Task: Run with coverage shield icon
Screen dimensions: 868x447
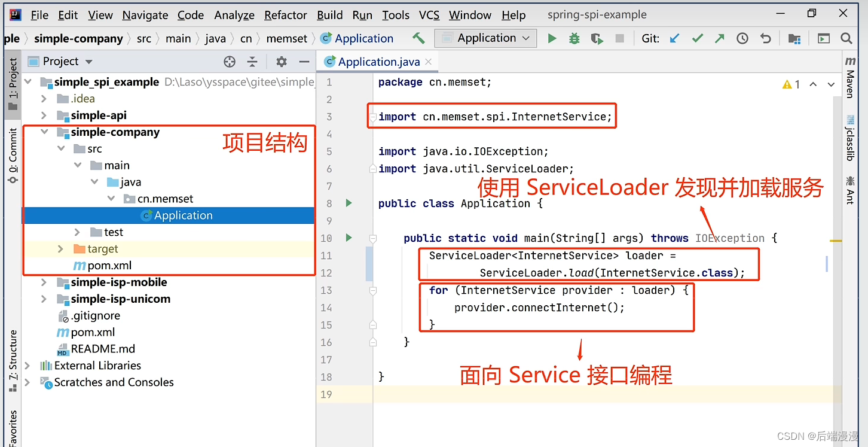Action: point(597,38)
